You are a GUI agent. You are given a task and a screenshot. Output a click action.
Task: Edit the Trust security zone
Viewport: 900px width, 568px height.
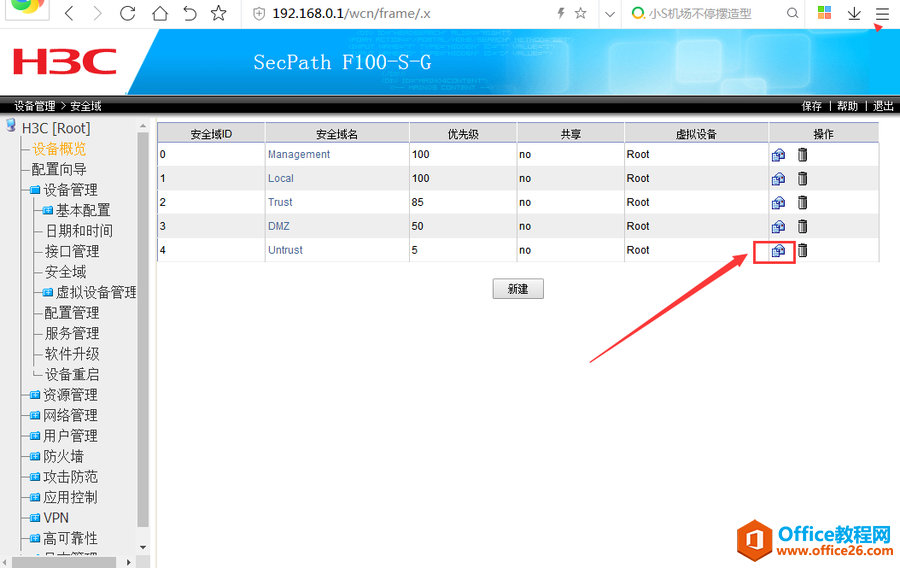tap(778, 203)
